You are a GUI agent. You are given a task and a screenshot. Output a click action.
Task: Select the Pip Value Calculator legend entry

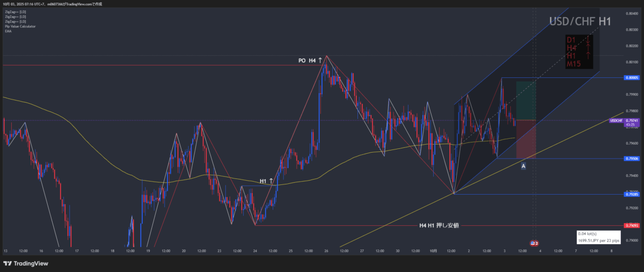17,26
